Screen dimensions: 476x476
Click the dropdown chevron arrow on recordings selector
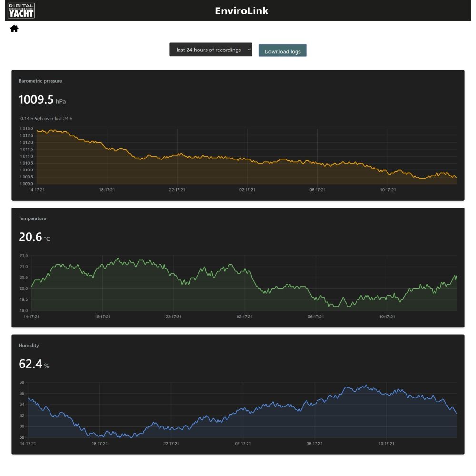(x=248, y=50)
